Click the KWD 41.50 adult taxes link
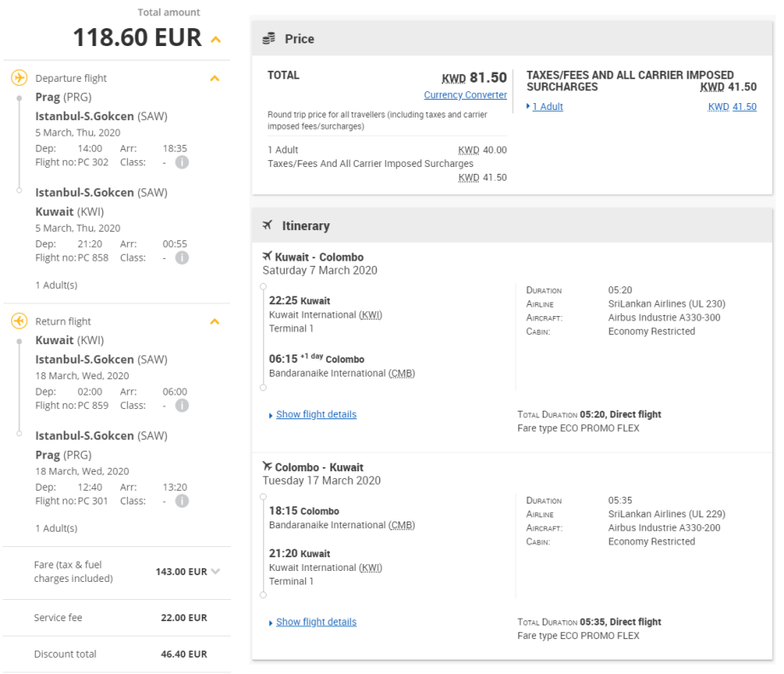 (732, 107)
